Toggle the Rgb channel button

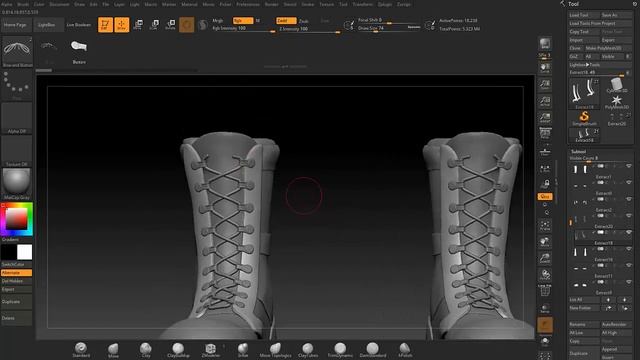click(242, 20)
